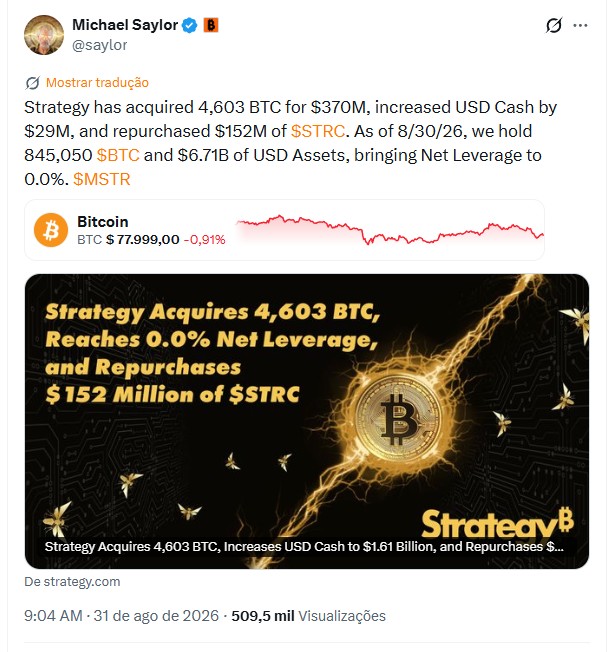The height and width of the screenshot is (652, 615).
Task: Open the @saylor handle
Action: pos(100,45)
